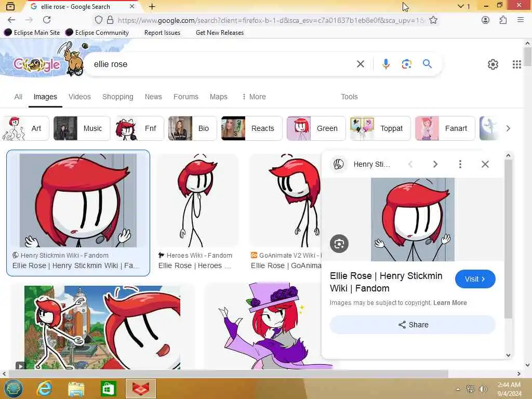The height and width of the screenshot is (399, 532).
Task: Click the preview panel vertical scrollbar
Action: 508,238
